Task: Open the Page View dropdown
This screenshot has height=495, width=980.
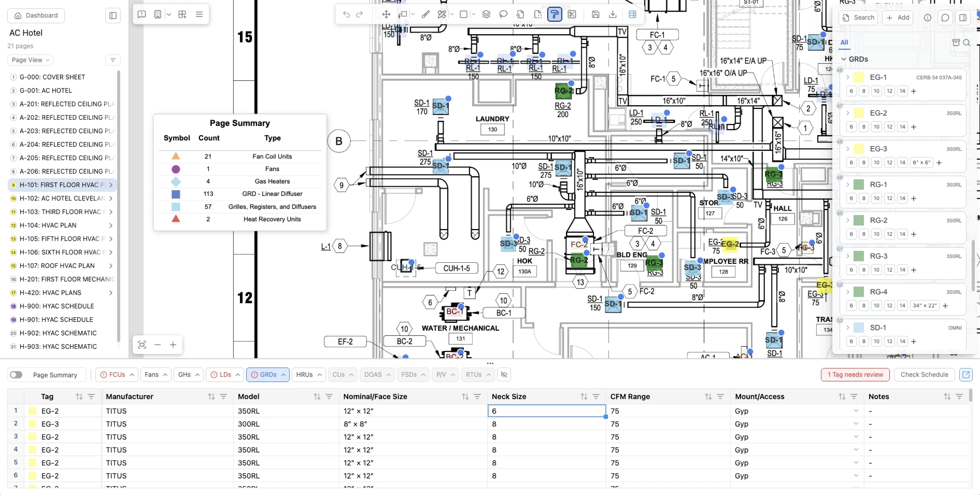Action: tap(30, 60)
